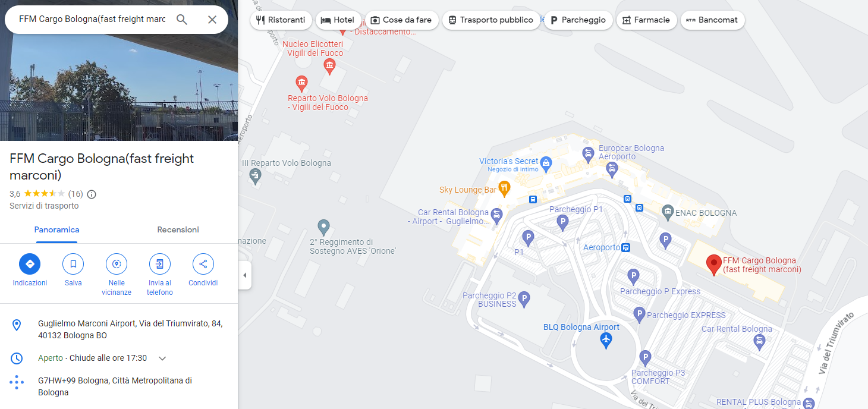868x409 pixels.
Task: Toggle the Bancomat filter chip
Action: click(x=712, y=20)
